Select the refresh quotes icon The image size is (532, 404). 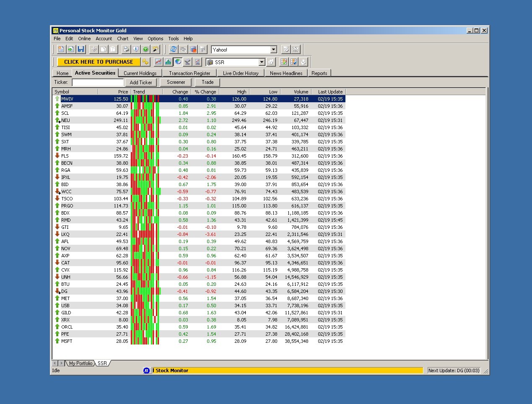[x=174, y=49]
